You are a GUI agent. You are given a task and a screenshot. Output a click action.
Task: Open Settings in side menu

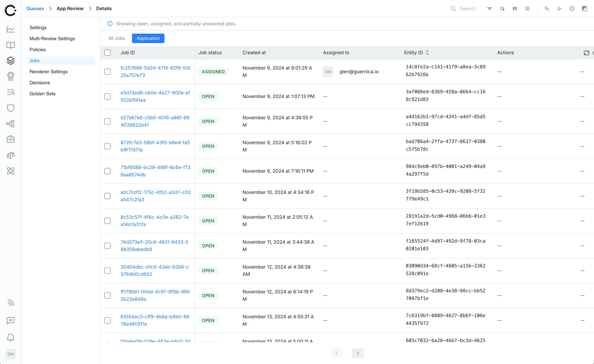(61, 28)
